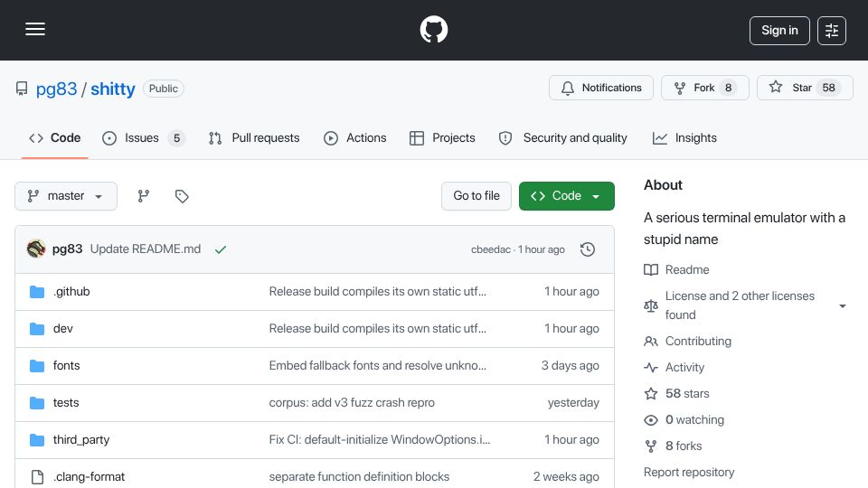Click the Sign in button
The width and height of the screenshot is (868, 488).
coord(779,31)
